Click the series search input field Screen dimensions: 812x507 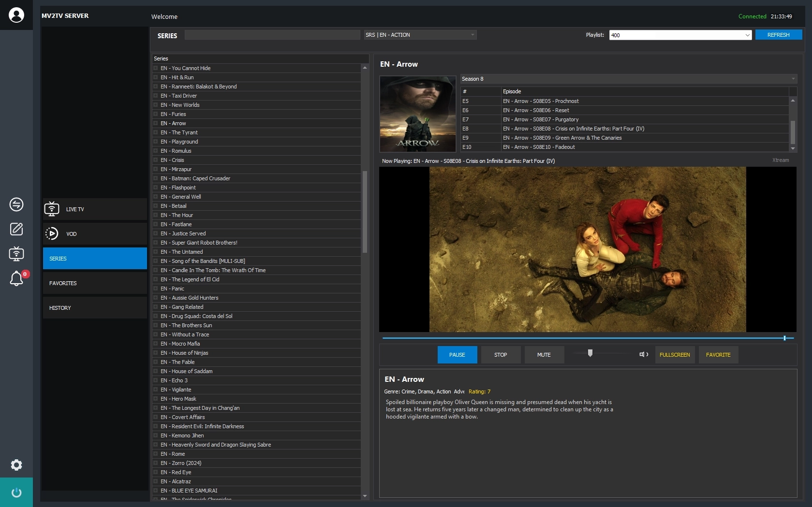[x=272, y=35]
